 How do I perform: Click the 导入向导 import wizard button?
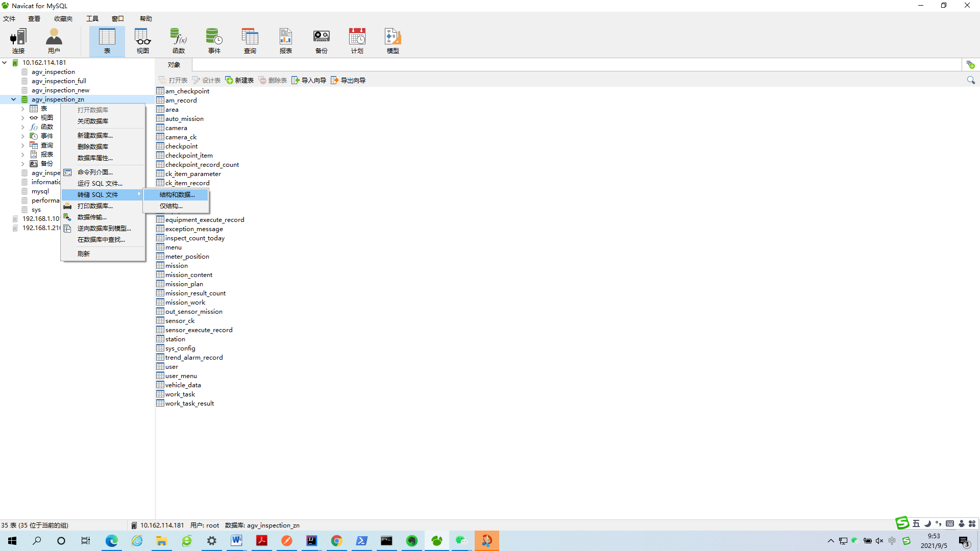click(309, 80)
